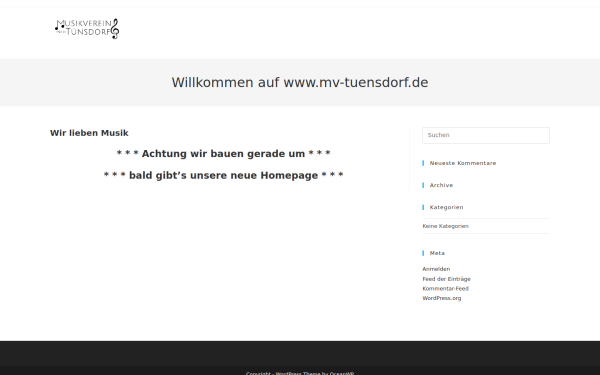Click the Wir lieben Musik heading
This screenshot has height=375, width=600.
tap(89, 133)
